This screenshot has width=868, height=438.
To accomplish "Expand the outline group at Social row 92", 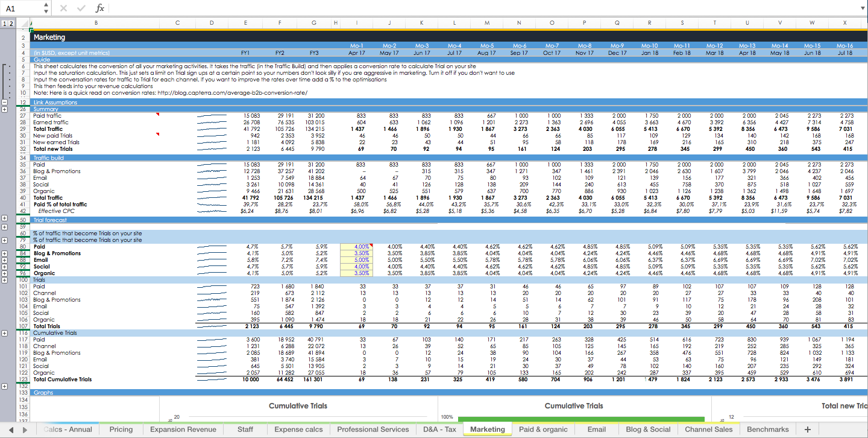I will pyautogui.click(x=4, y=267).
